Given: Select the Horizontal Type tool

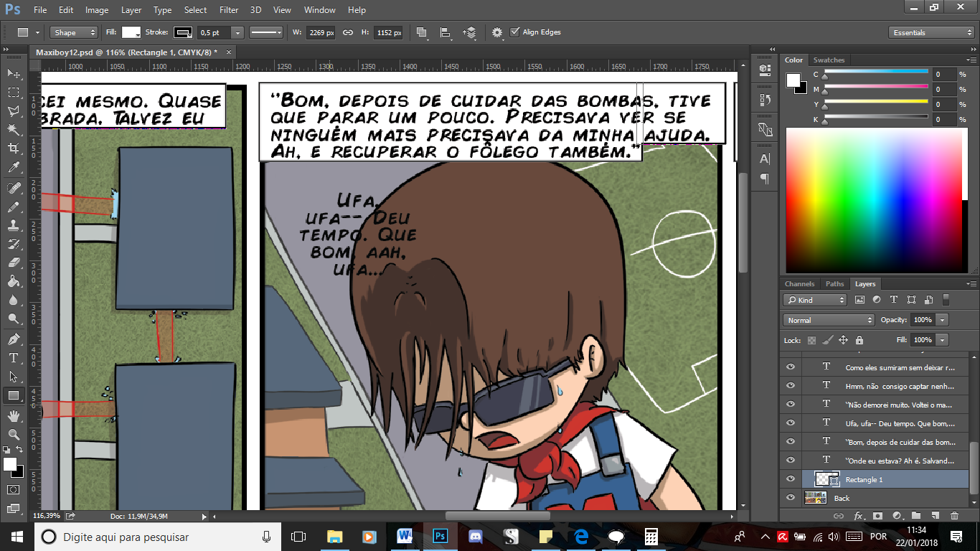Looking at the screenshot, I should click(x=14, y=357).
